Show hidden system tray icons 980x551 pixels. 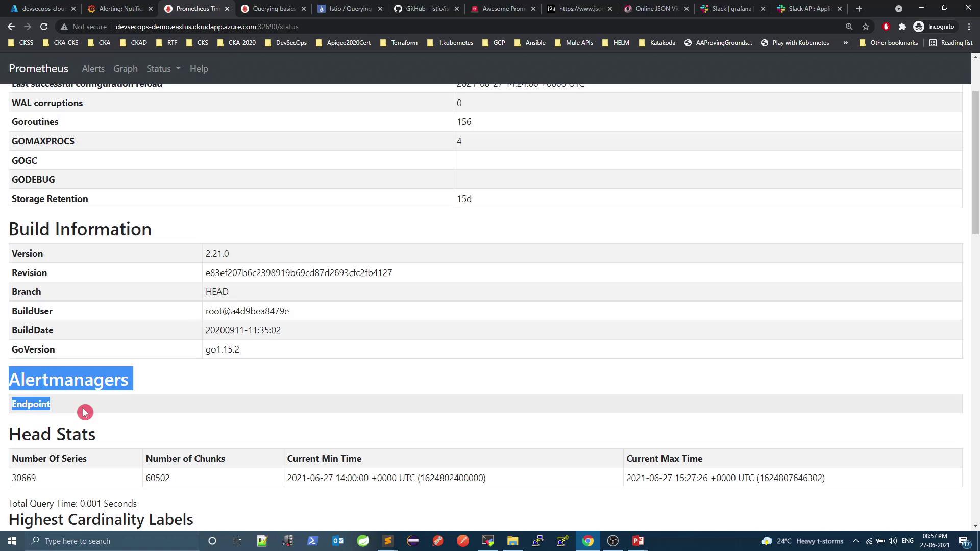(x=856, y=541)
